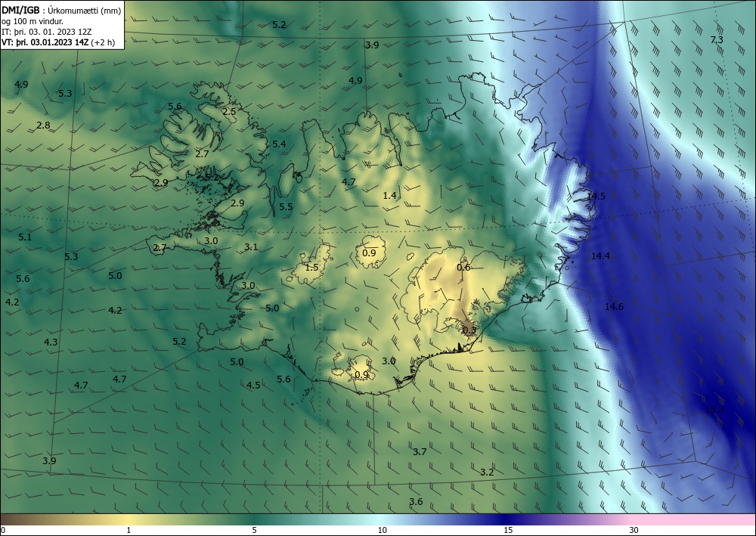Click the 2.8 value label
Image resolution: width=756 pixels, height=536 pixels.
click(x=43, y=125)
